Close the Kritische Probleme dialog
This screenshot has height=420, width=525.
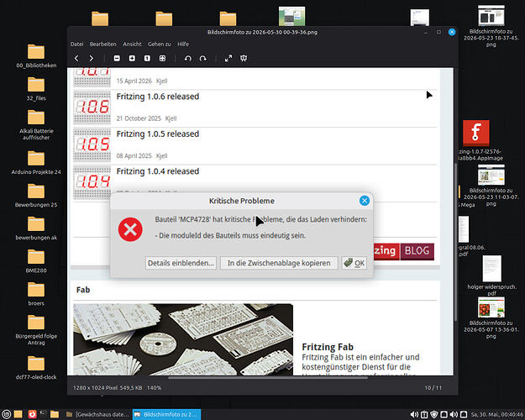[x=365, y=201]
